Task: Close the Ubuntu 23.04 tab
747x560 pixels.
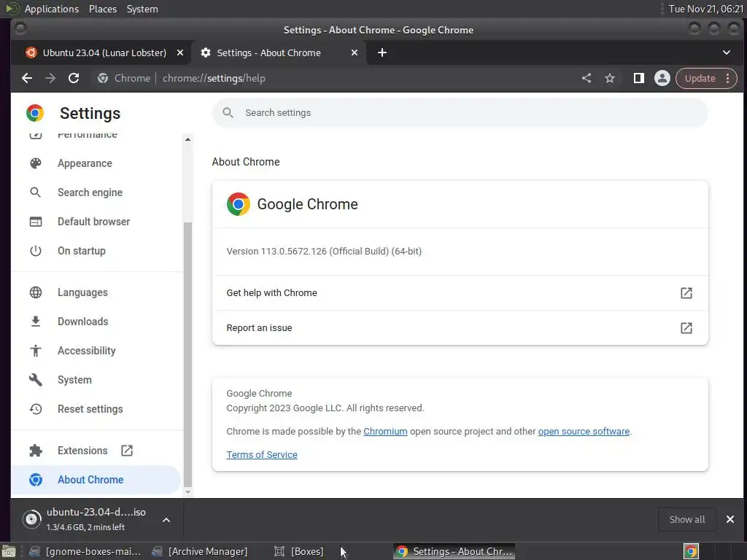Action: pos(180,52)
